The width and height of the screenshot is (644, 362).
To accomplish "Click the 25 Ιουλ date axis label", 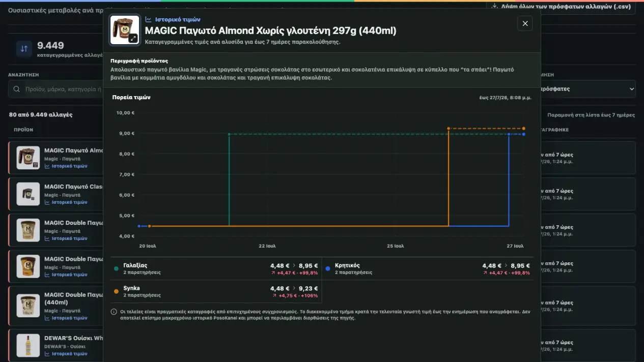I will tap(396, 246).
